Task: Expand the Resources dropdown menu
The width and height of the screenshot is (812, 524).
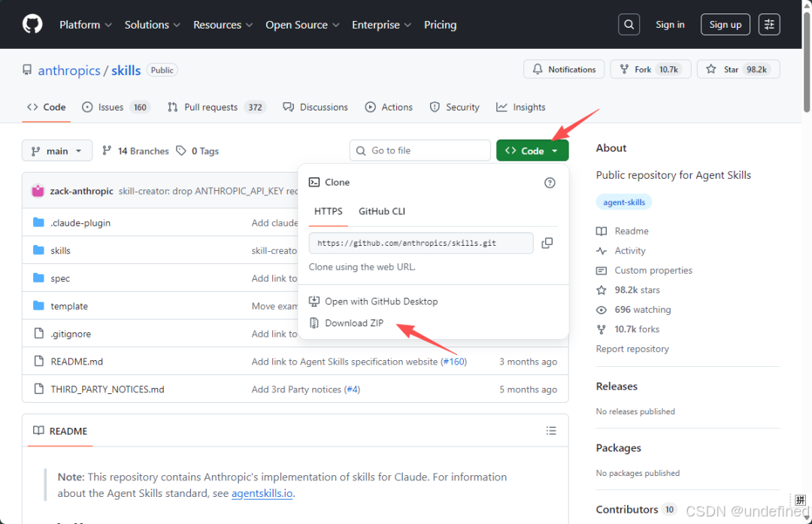Action: click(223, 24)
